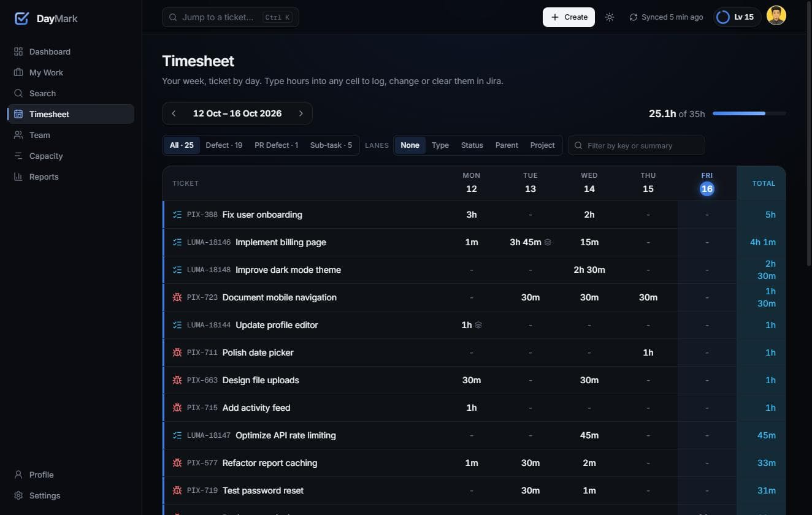Open Reports page in sidebar
Screen dimensions: 812x515
point(71,177)
